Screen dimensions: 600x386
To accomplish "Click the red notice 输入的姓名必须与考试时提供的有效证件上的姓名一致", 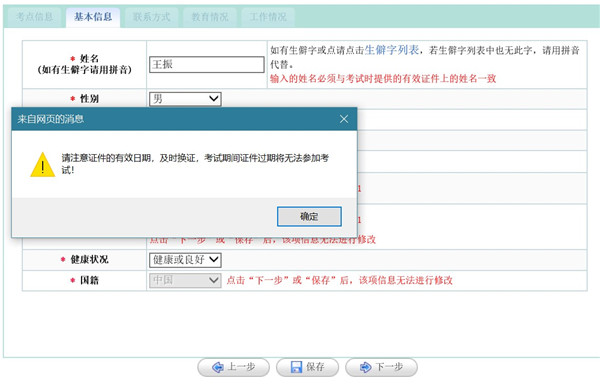I will coord(383,79).
